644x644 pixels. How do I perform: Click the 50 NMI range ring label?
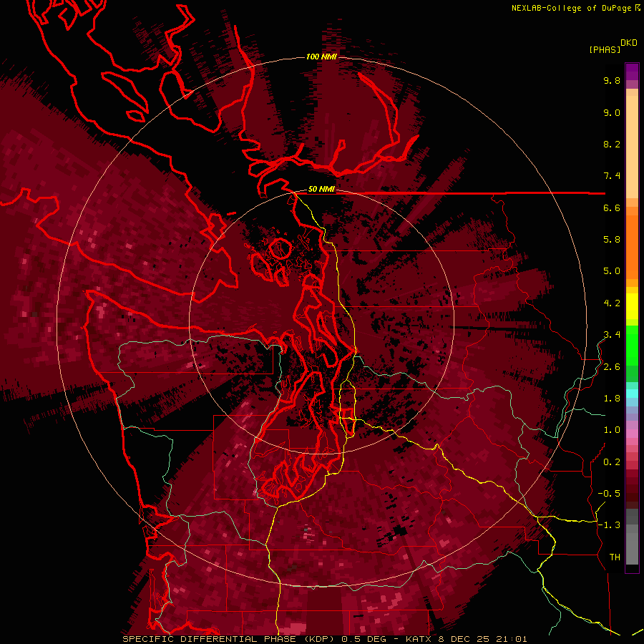click(321, 190)
